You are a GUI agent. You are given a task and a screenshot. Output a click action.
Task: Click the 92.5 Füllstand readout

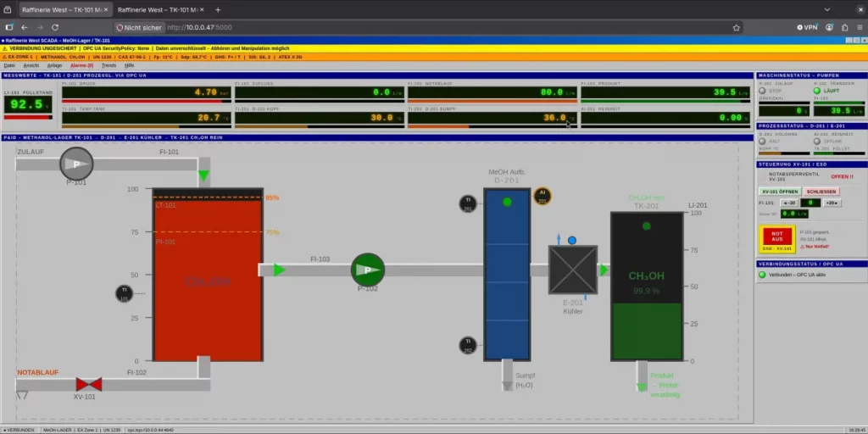pyautogui.click(x=28, y=104)
